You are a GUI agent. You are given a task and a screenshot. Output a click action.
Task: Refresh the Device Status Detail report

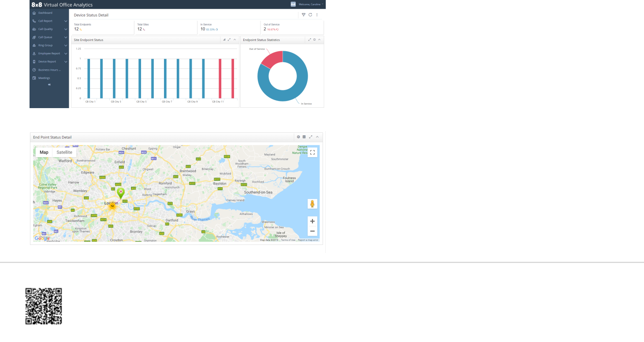310,15
